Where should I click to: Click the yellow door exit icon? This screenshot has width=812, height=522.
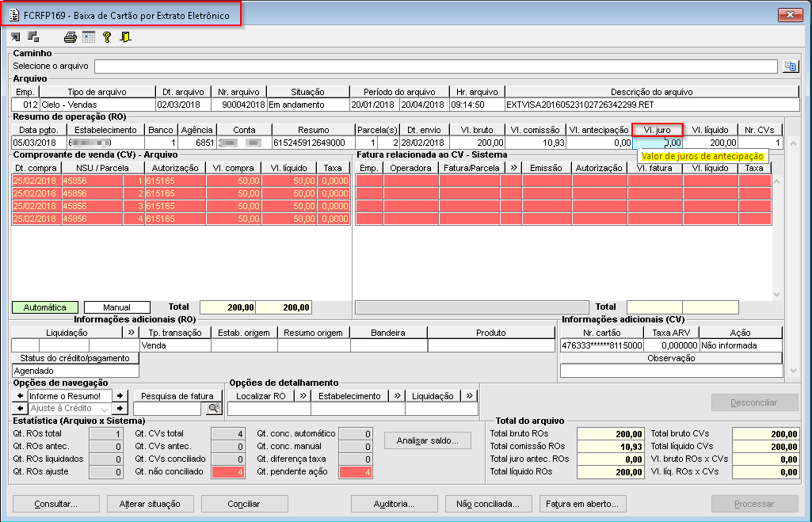coord(125,36)
